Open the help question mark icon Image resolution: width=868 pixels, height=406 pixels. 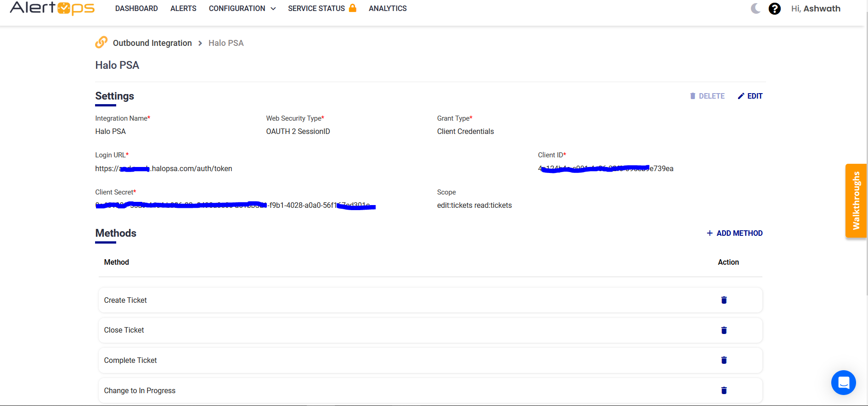coord(774,9)
